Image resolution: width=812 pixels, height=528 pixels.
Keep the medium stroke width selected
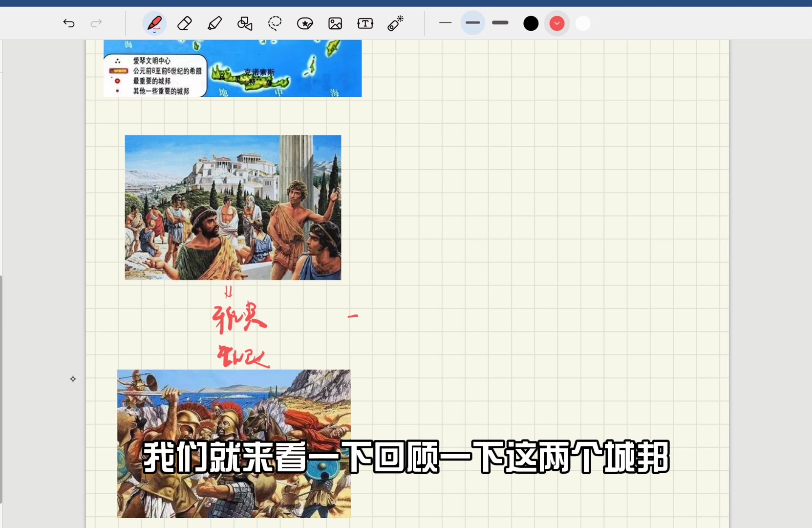472,23
